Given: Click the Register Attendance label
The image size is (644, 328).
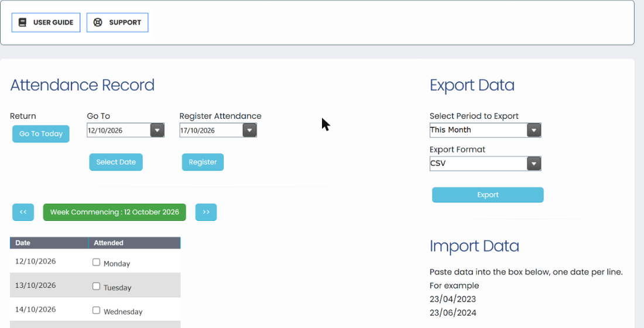Looking at the screenshot, I should coord(220,116).
